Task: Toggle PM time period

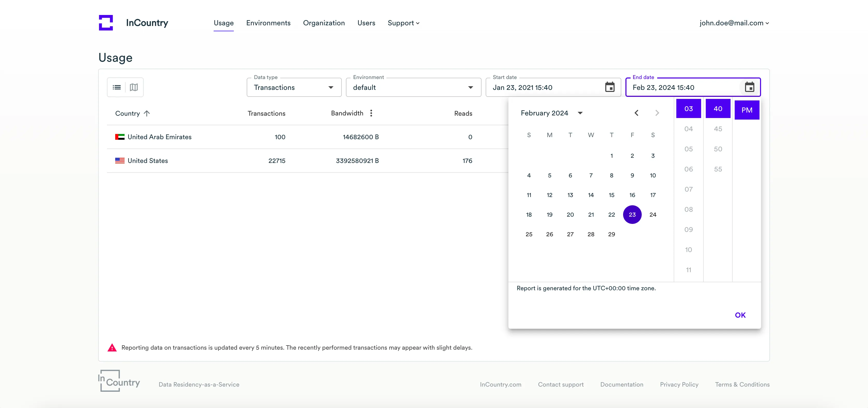Action: [x=747, y=110]
